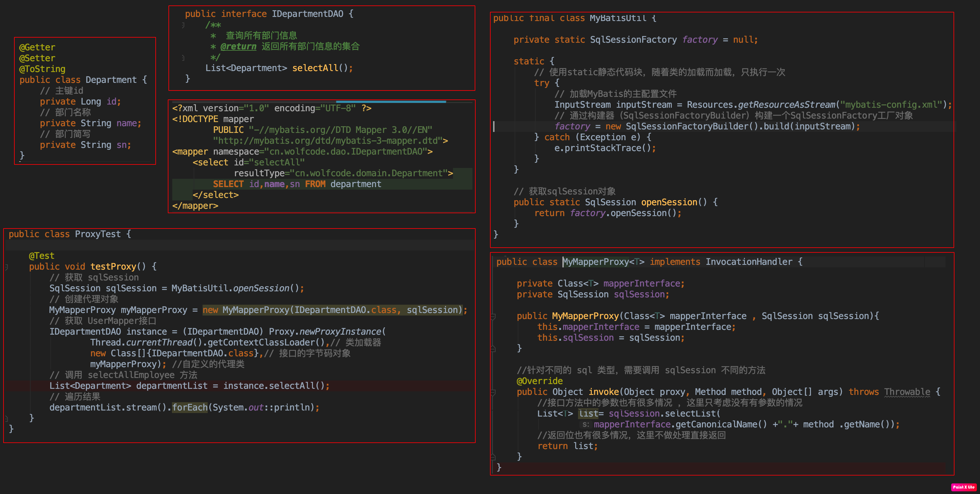Collapse the Javadoc comment at /** line
This screenshot has height=494, width=980.
pyautogui.click(x=183, y=25)
